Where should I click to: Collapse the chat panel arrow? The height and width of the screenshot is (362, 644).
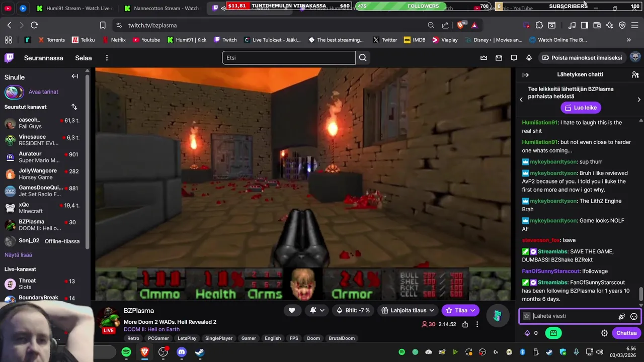coord(525,75)
